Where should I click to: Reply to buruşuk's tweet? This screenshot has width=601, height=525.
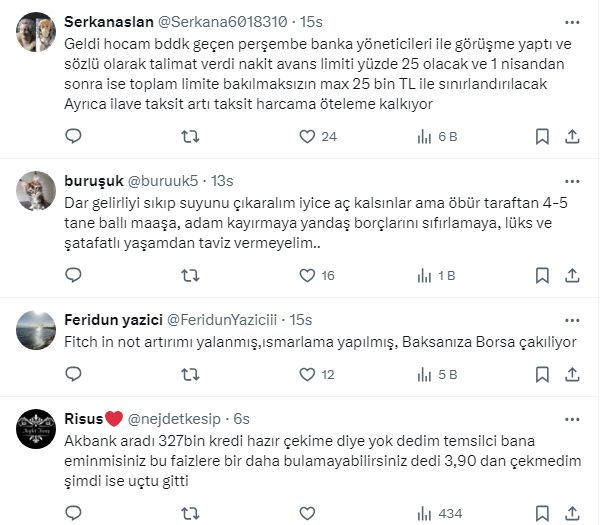74,275
